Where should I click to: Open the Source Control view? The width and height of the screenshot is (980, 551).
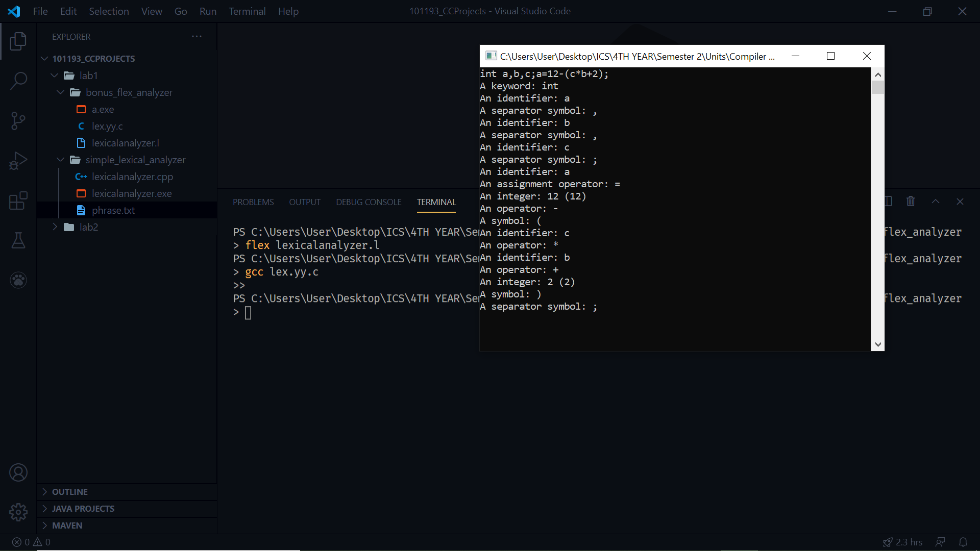(x=18, y=121)
